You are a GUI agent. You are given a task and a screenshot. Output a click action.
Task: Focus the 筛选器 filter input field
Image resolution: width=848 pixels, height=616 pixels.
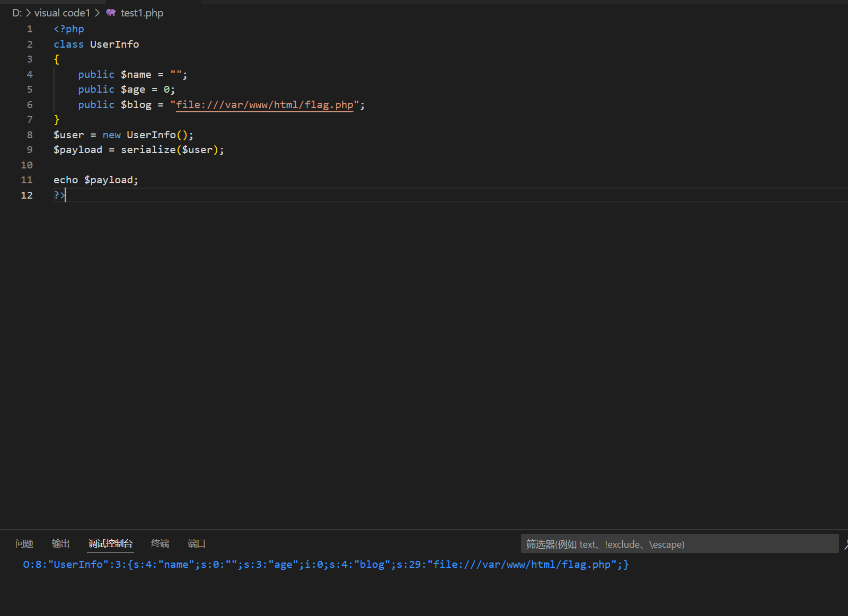coord(679,544)
